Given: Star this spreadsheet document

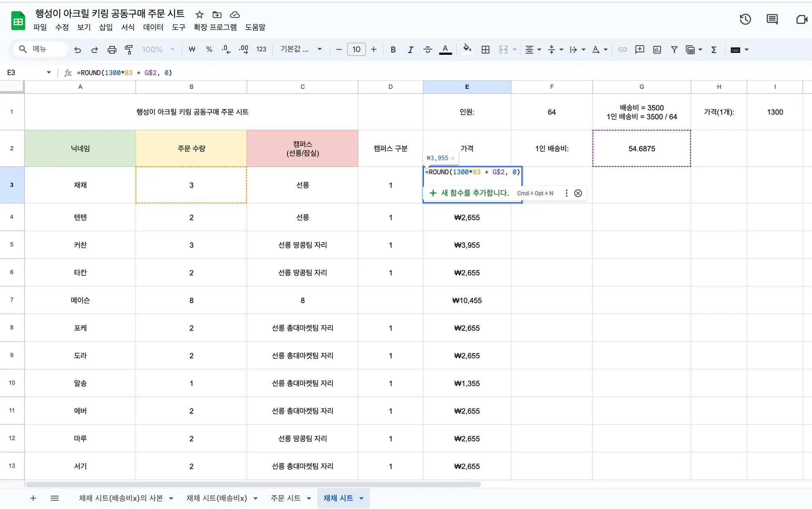Looking at the screenshot, I should pyautogui.click(x=199, y=15).
